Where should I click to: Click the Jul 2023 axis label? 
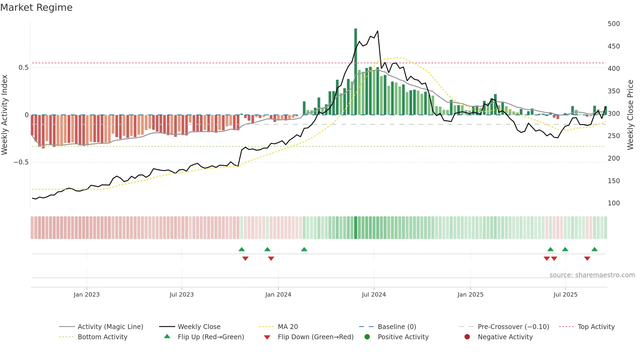coord(182,295)
